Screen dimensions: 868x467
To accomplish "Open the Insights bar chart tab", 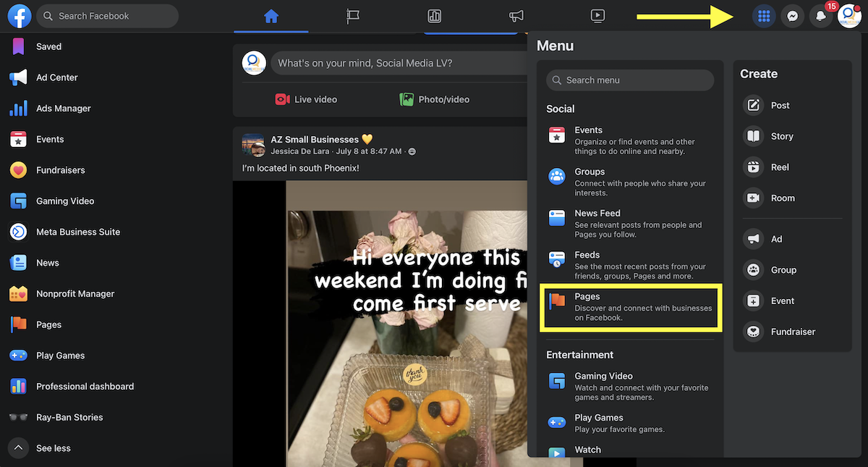I will pos(435,16).
